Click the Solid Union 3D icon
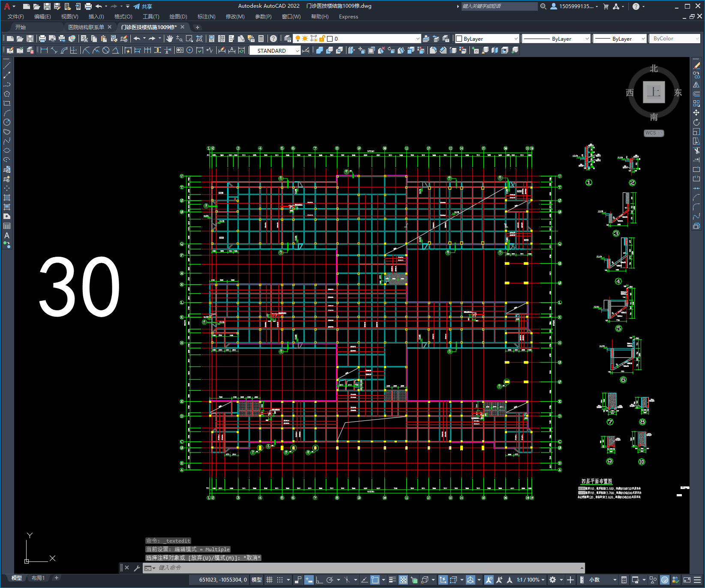Image resolution: width=705 pixels, height=588 pixels. 320,50
